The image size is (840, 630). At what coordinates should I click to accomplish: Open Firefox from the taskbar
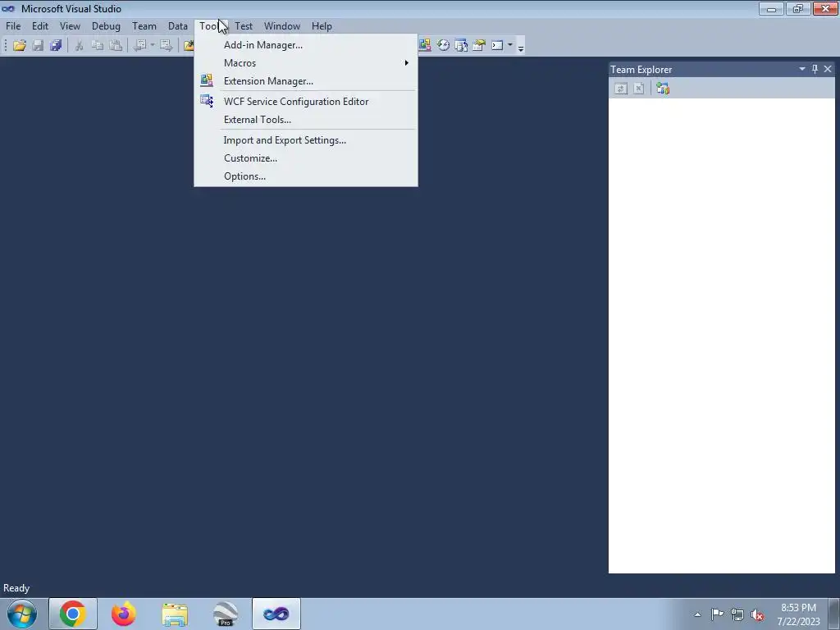(x=124, y=614)
